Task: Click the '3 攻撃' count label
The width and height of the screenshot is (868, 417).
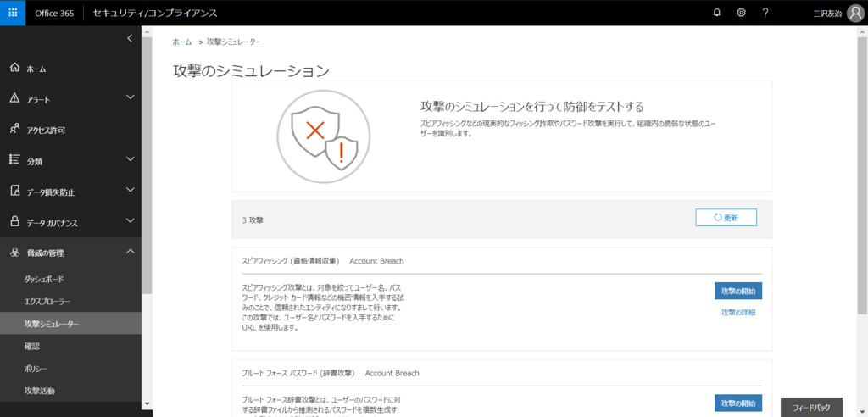Action: [x=253, y=220]
